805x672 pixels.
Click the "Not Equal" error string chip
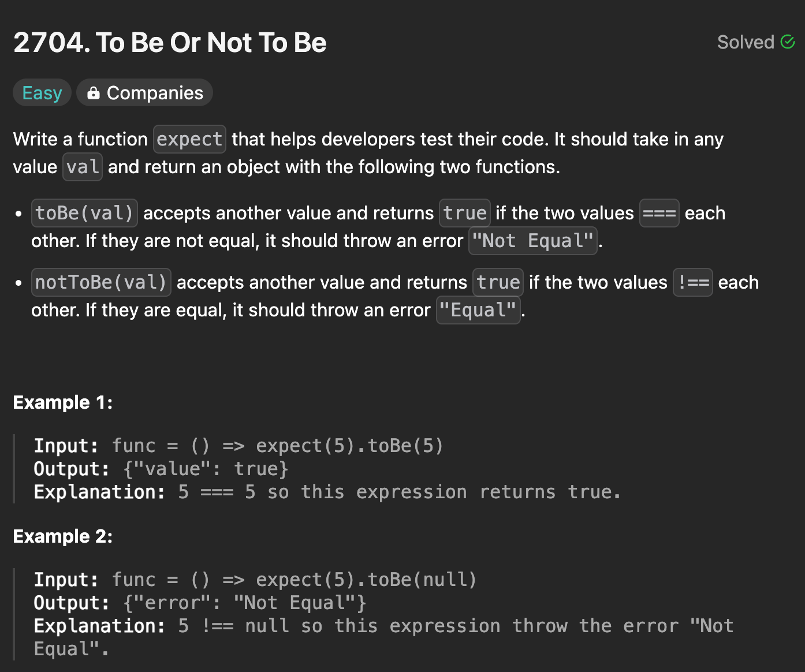[533, 241]
